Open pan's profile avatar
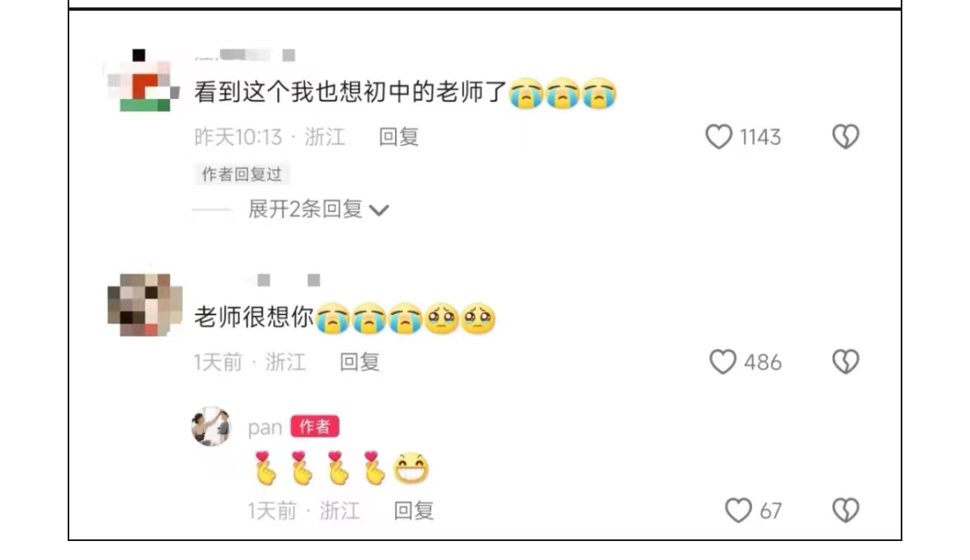The width and height of the screenshot is (970, 560). pyautogui.click(x=211, y=426)
